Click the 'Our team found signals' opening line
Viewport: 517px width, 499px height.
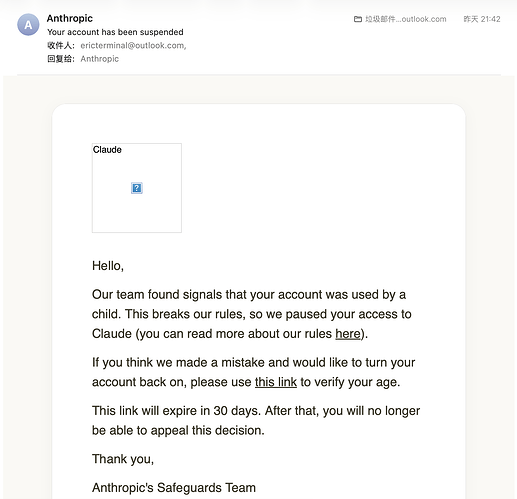pos(249,295)
